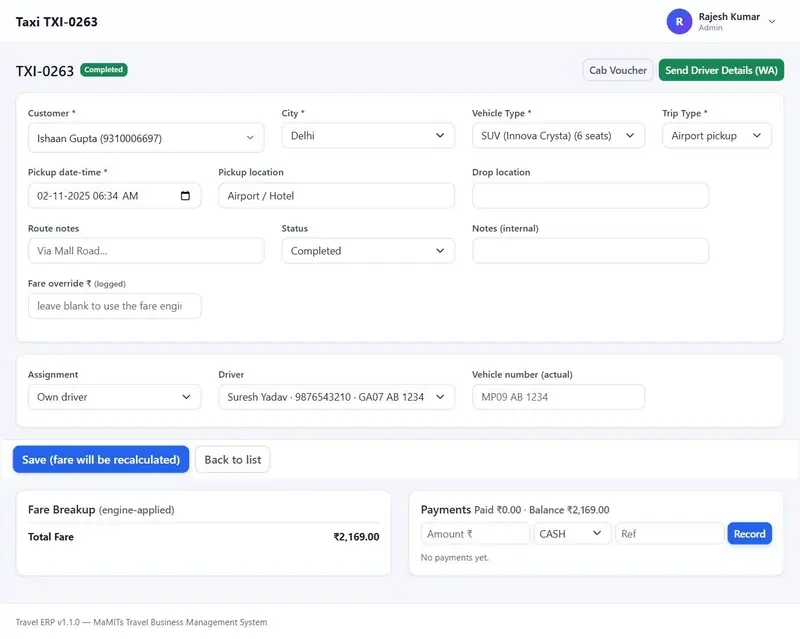Image resolution: width=800 pixels, height=639 pixels.
Task: Click the Pickup location field
Action: [x=336, y=196]
